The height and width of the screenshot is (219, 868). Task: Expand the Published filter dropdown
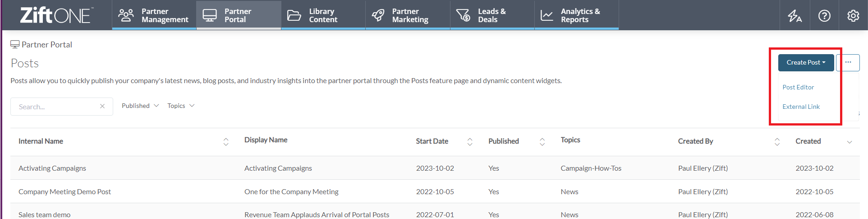pos(140,106)
